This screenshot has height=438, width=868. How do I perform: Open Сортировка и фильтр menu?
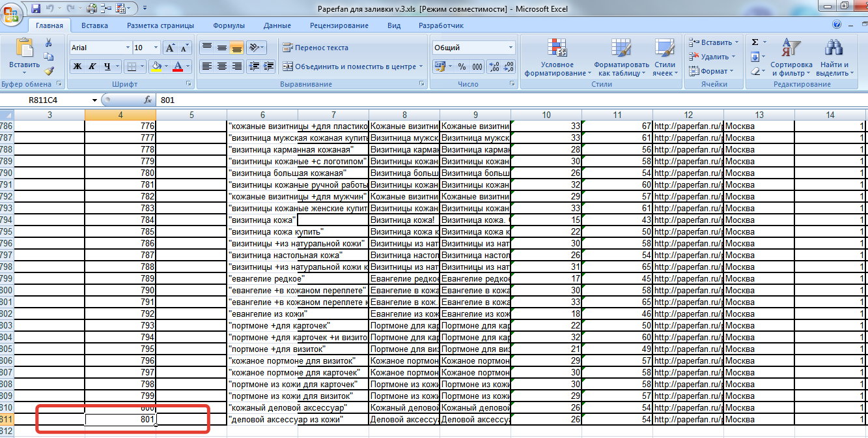pyautogui.click(x=791, y=57)
